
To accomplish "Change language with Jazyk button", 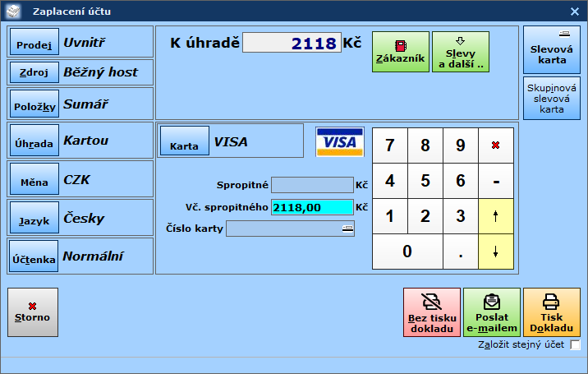I will click(x=34, y=219).
